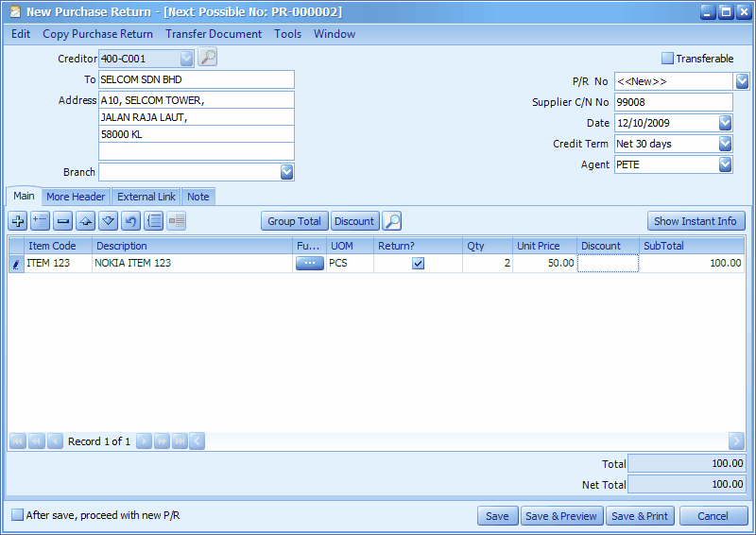Tick 'After save, proceed with new P/R'

(18, 515)
